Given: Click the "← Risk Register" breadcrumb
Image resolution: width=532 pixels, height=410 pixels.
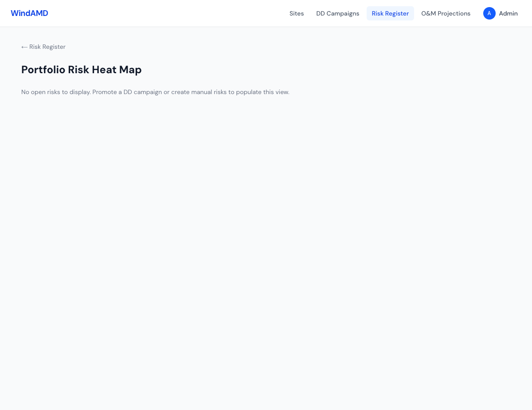Looking at the screenshot, I should 43,47.
